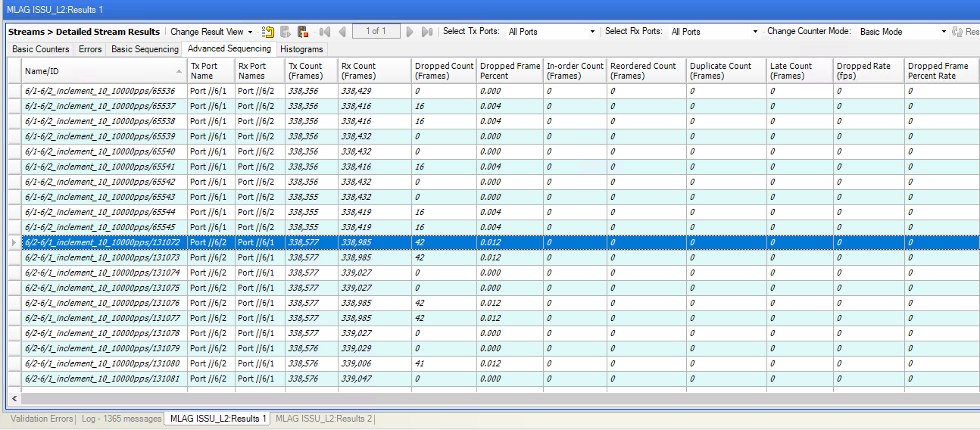Switch to the Basic Sequencing tab
Image resolution: width=980 pixels, height=430 pixels.
(x=145, y=49)
